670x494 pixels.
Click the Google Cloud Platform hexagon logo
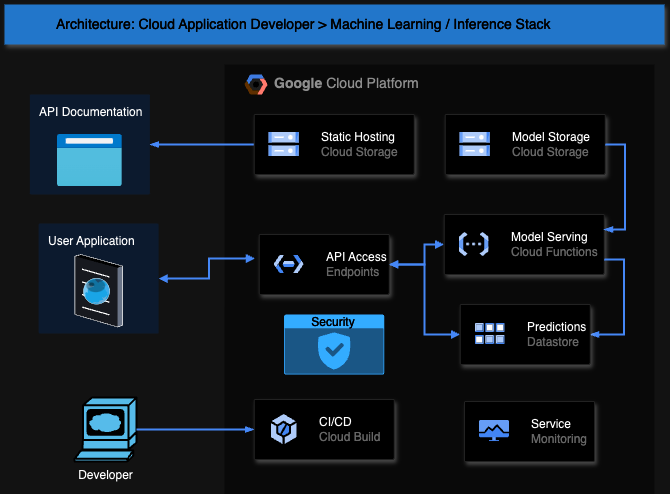coord(256,84)
